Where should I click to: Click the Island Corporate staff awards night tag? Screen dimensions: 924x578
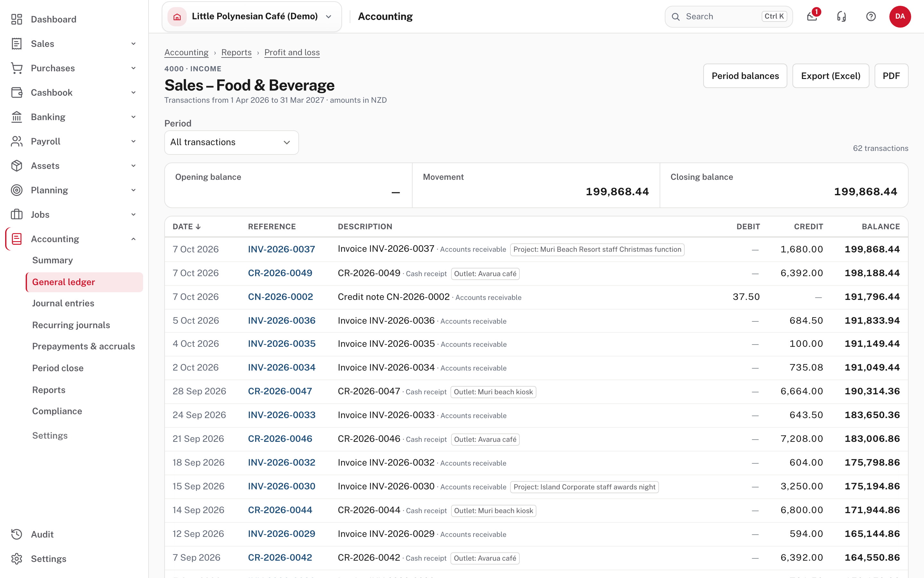tap(584, 487)
